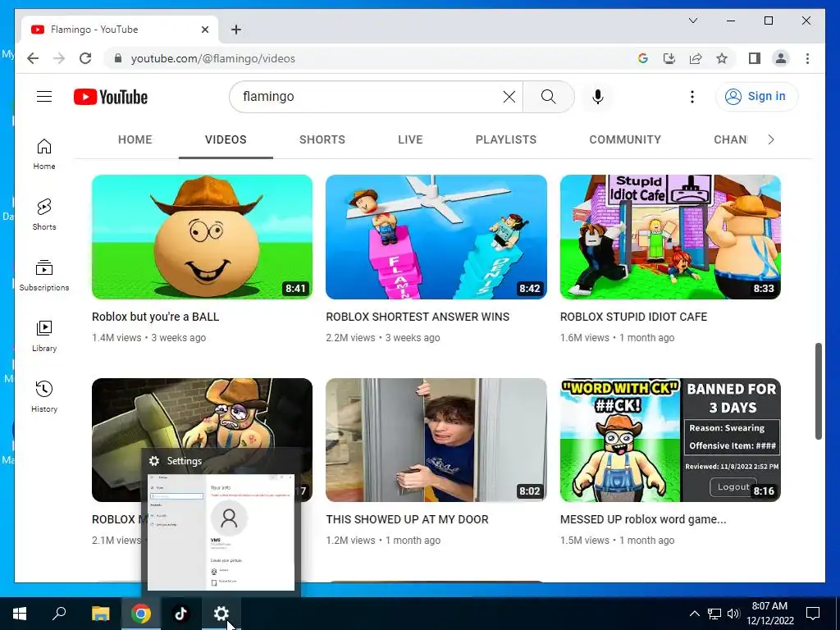Screen dimensions: 840x630
Task: Open the Settings window preview thumbnail
Action: point(221,532)
